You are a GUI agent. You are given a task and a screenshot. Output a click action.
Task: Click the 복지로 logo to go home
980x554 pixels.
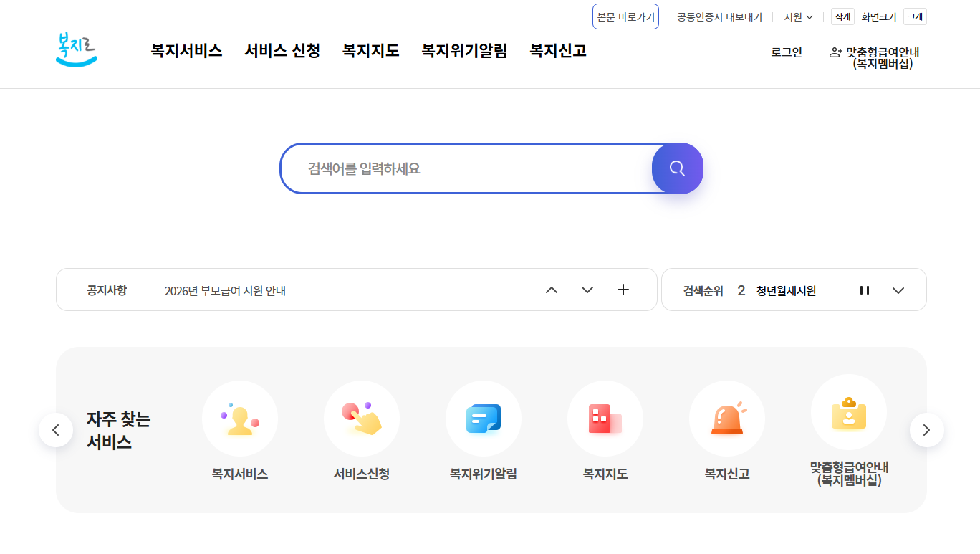coord(76,50)
